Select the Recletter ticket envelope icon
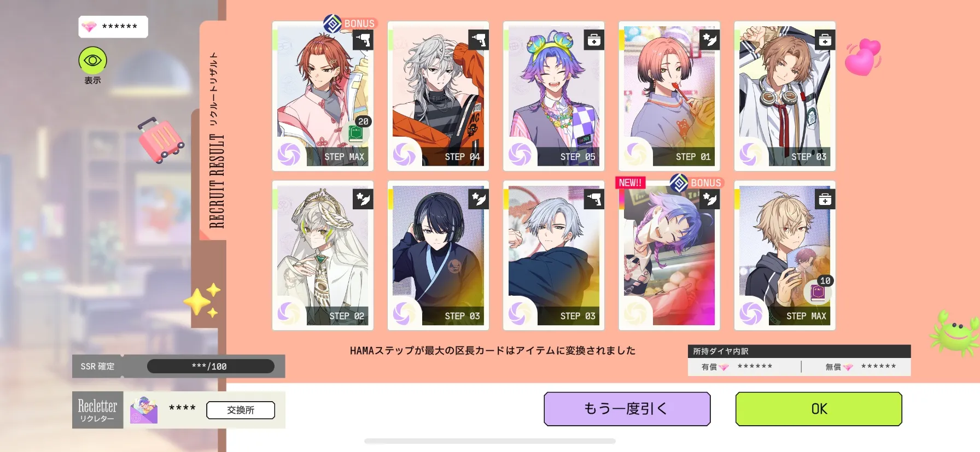The width and height of the screenshot is (980, 452). 144,410
